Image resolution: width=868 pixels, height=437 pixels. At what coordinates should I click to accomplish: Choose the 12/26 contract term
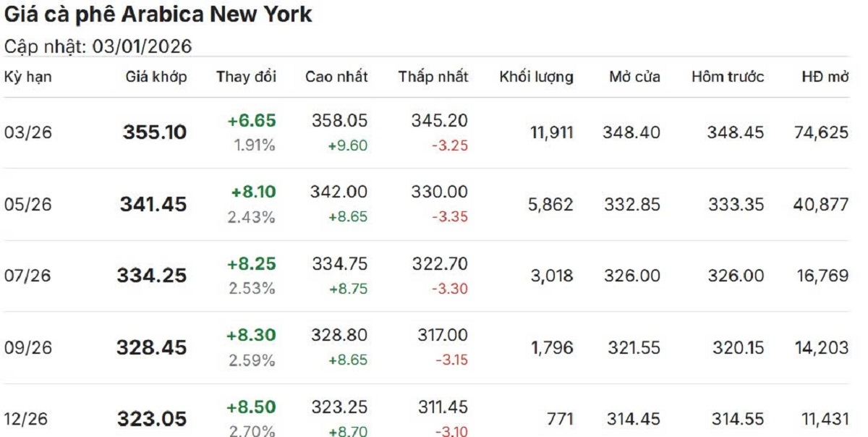tap(28, 419)
